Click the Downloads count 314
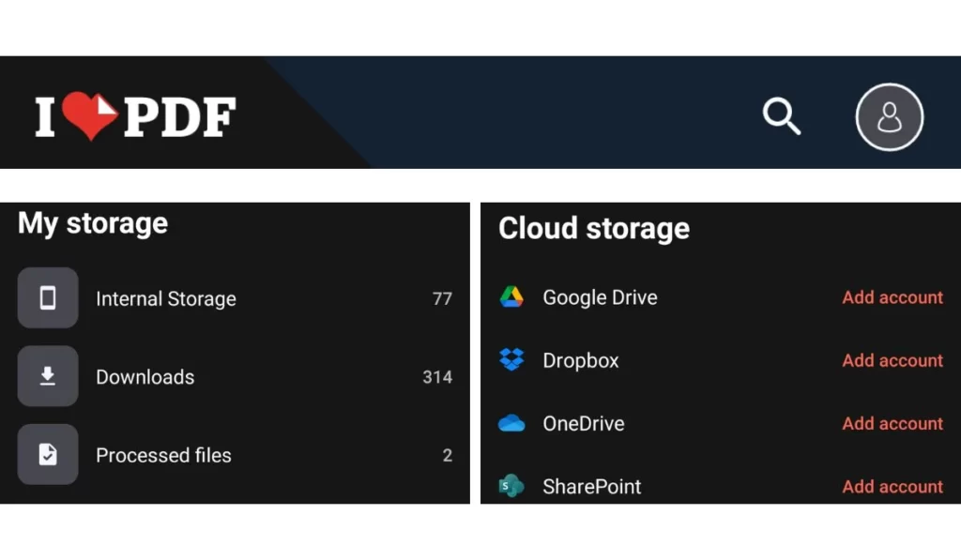961x560 pixels. pyautogui.click(x=437, y=377)
